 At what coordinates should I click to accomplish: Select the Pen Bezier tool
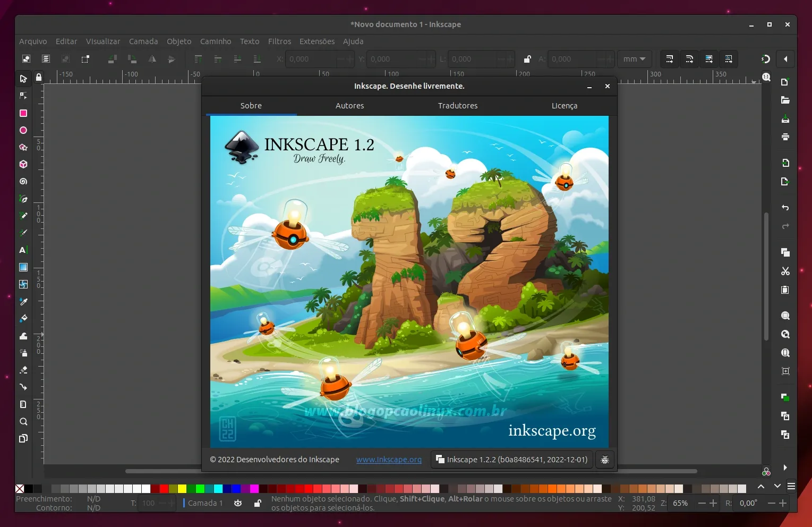23,199
